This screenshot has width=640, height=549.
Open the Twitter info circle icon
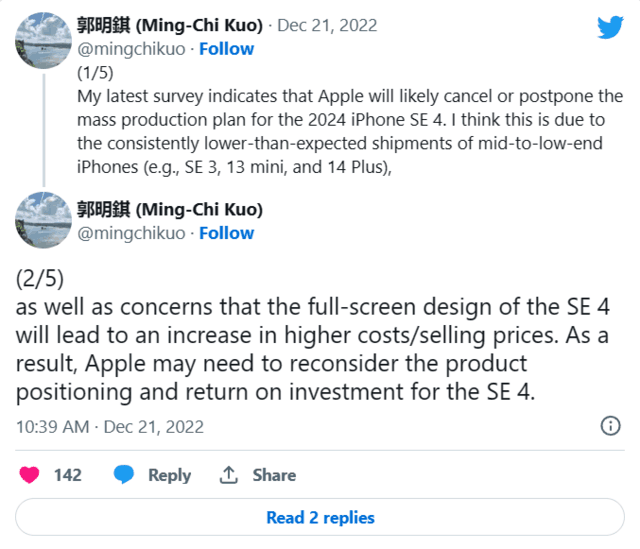609,427
